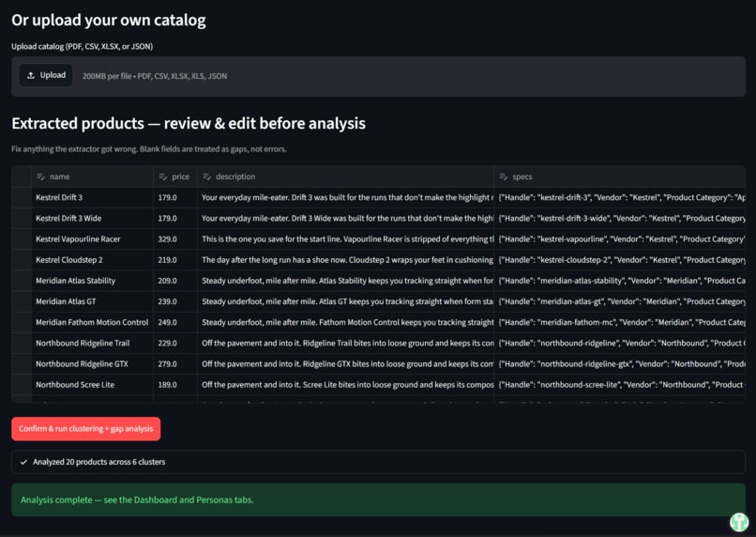
Task: Click the Analysis complete success message
Action: (x=379, y=499)
